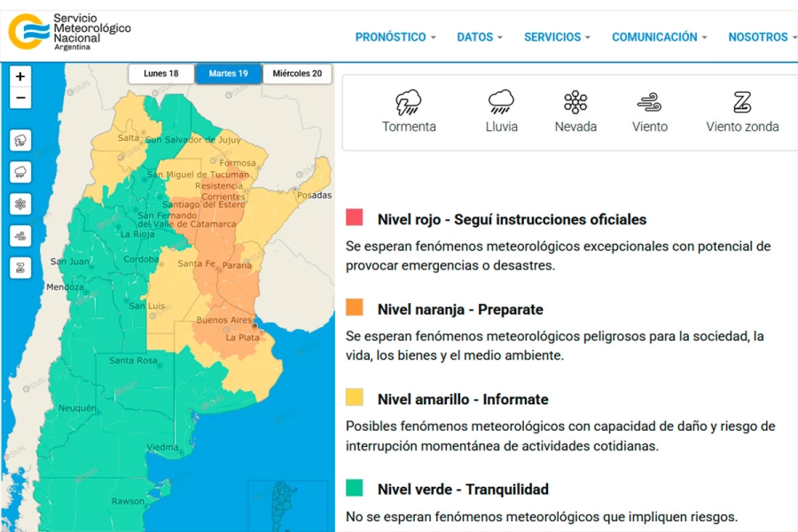
Task: Switch to the Miércoles 20 tab
Action: click(297, 74)
